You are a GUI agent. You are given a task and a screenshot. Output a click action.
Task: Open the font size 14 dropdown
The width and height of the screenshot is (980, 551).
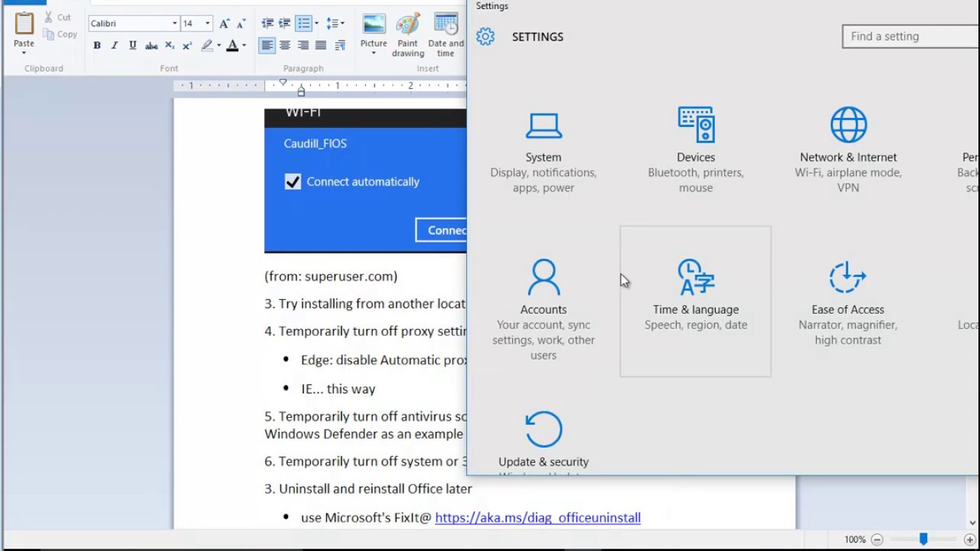coord(207,24)
